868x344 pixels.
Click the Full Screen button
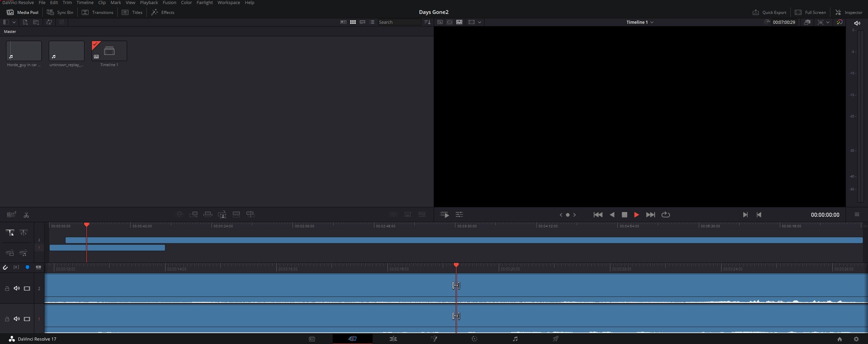point(810,12)
